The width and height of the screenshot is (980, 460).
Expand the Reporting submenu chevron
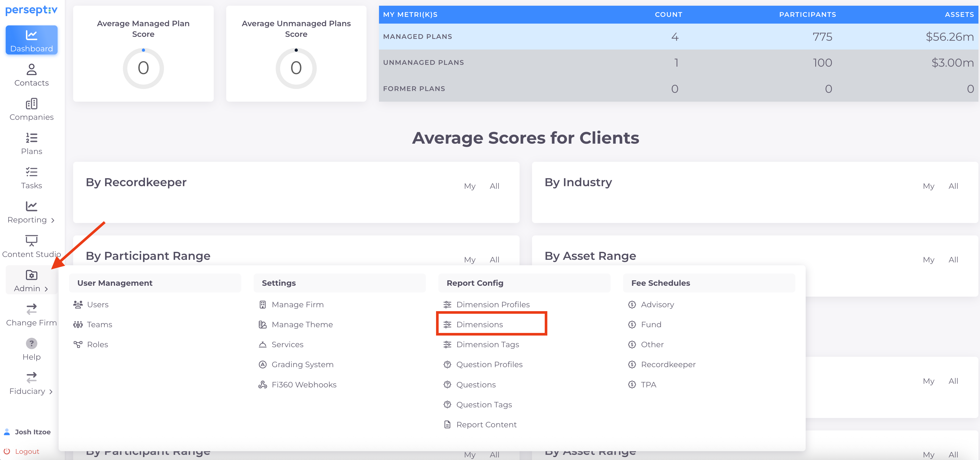coord(53,220)
